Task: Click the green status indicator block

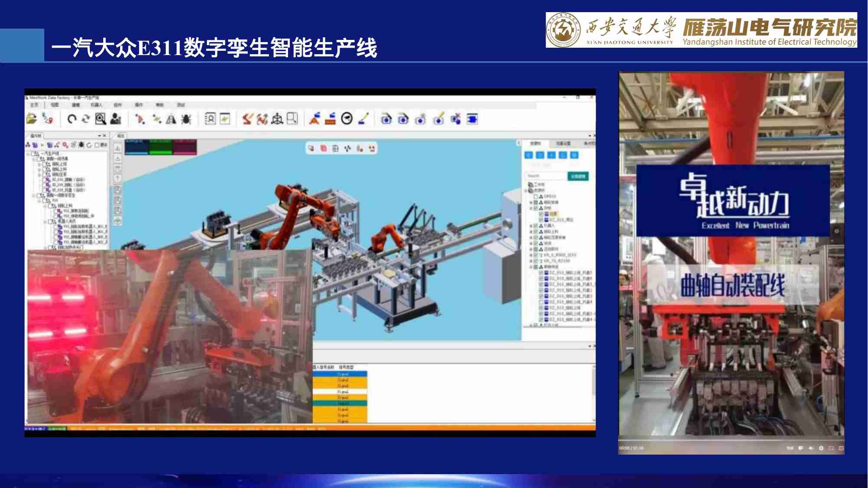Action: point(160,147)
